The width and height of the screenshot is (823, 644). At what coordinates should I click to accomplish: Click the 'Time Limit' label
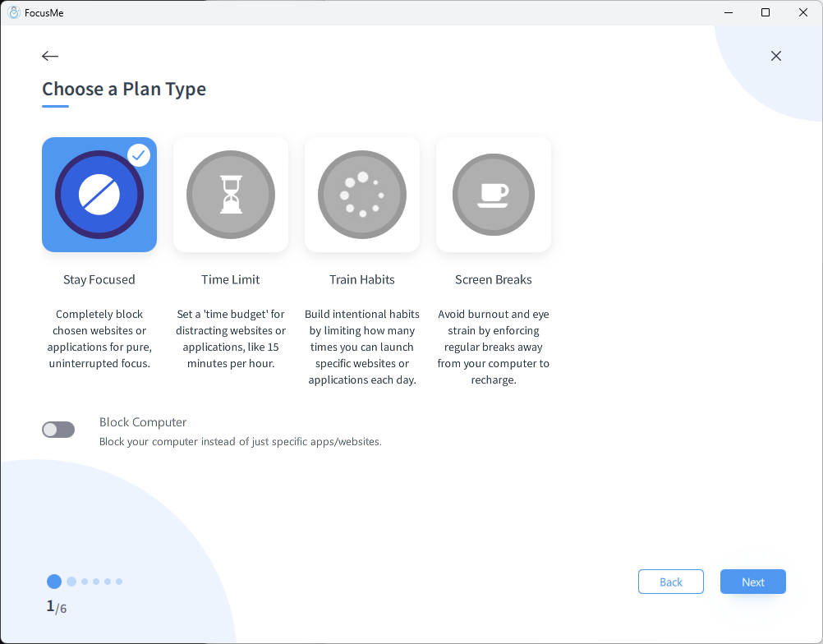click(x=231, y=280)
